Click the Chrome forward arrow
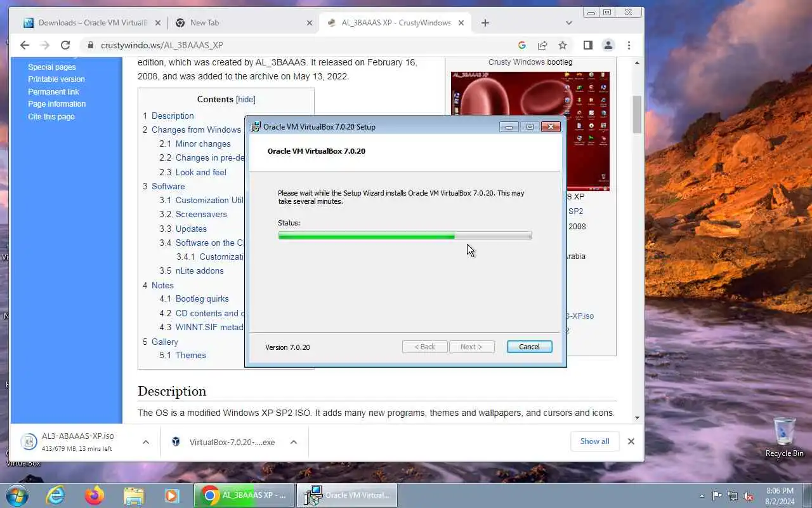 pyautogui.click(x=44, y=45)
